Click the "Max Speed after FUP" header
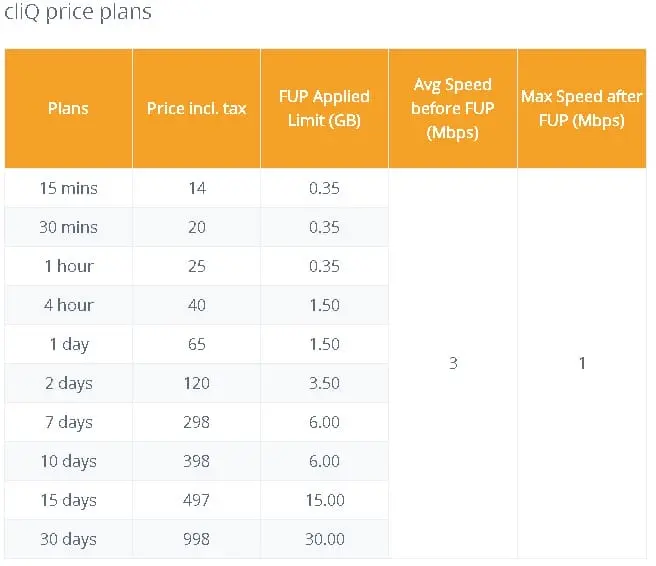The height and width of the screenshot is (566, 656). tap(581, 108)
